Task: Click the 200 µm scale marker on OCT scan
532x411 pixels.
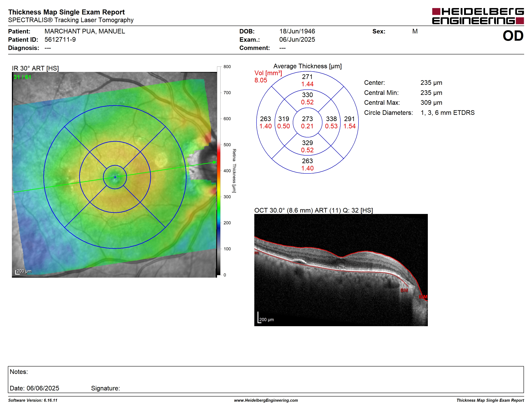Action: point(266,318)
